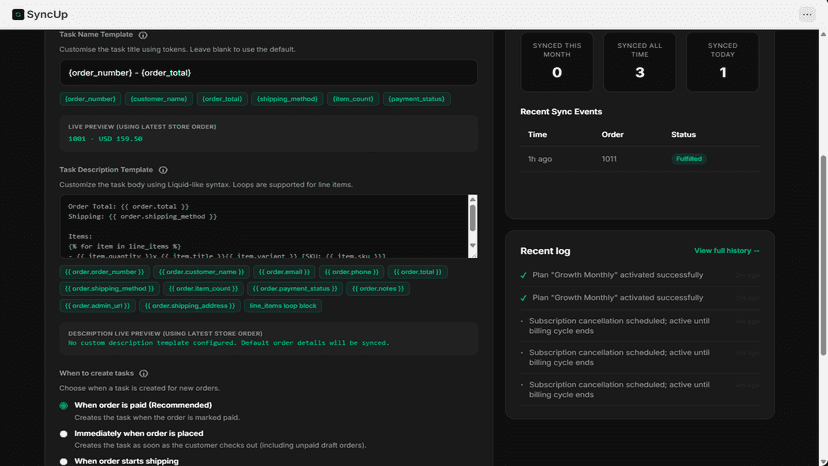Click the description textarea scrollbar thumb
The height and width of the screenshot is (466, 828).
point(473,218)
